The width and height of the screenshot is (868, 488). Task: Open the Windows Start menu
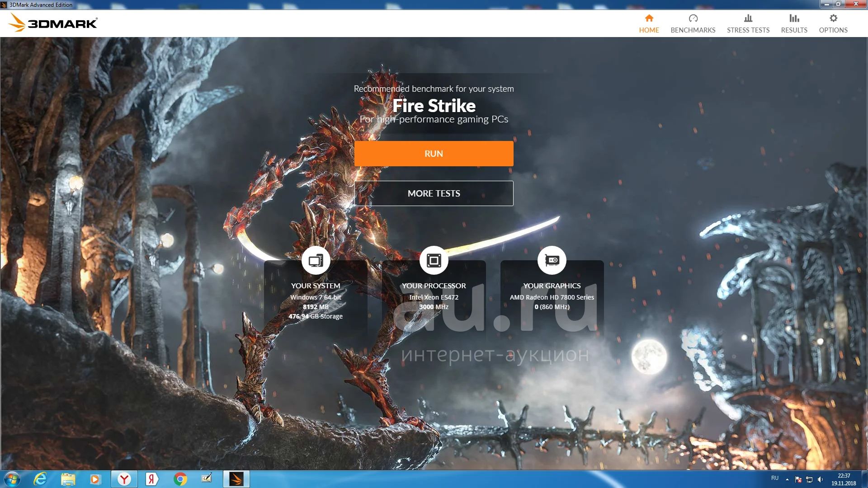12,479
